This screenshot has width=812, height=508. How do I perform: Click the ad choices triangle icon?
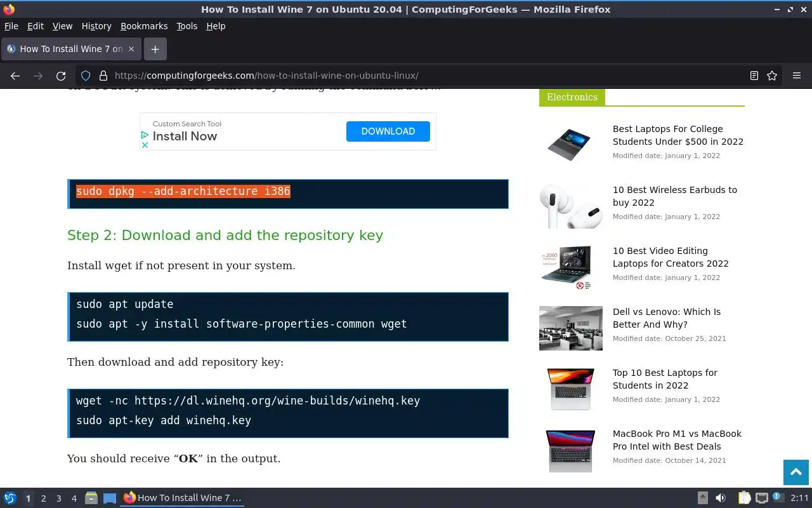pyautogui.click(x=145, y=135)
